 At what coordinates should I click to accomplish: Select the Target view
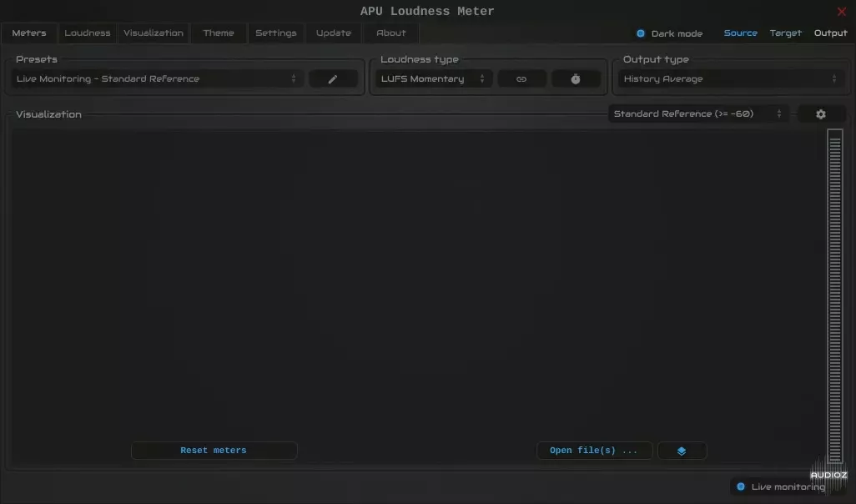tap(786, 33)
